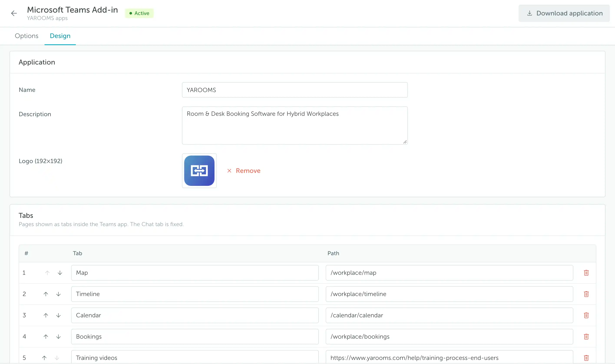The height and width of the screenshot is (364, 615).
Task: Edit the Map tab name field
Action: click(195, 273)
